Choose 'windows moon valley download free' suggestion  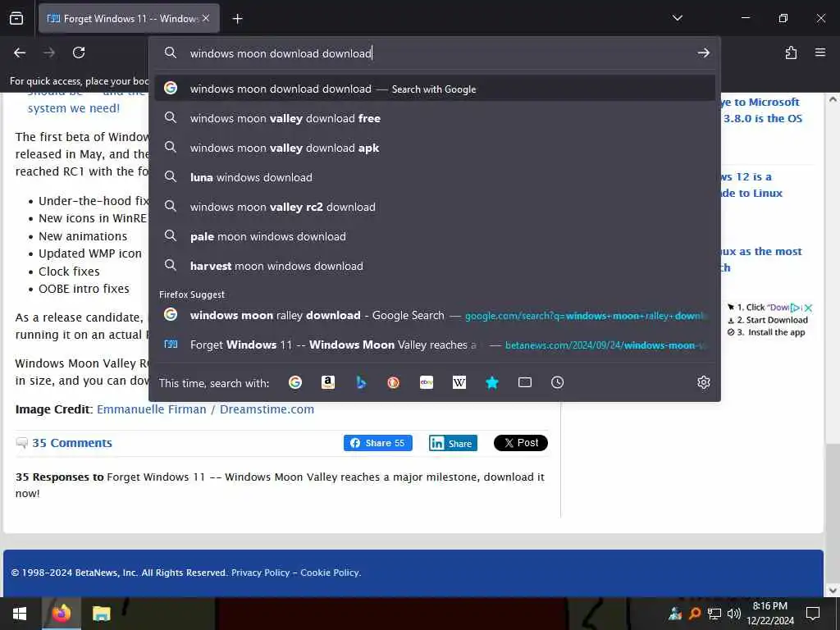[x=435, y=118]
